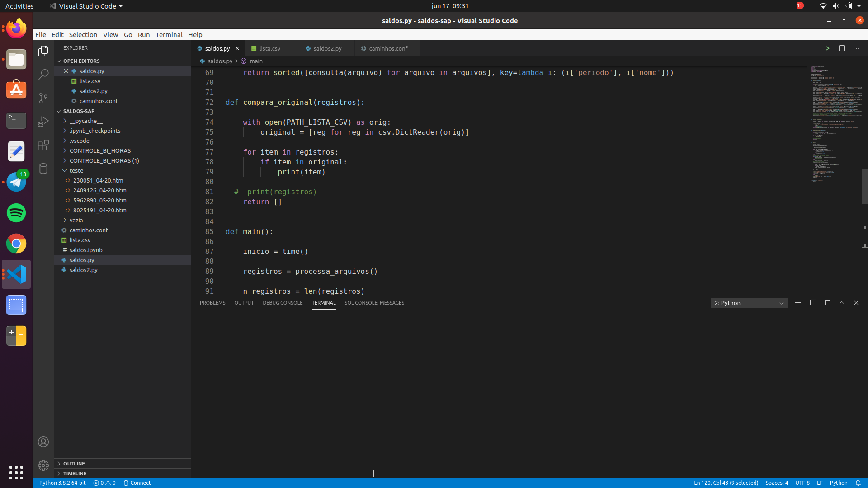
Task: Split the editor
Action: 842,48
